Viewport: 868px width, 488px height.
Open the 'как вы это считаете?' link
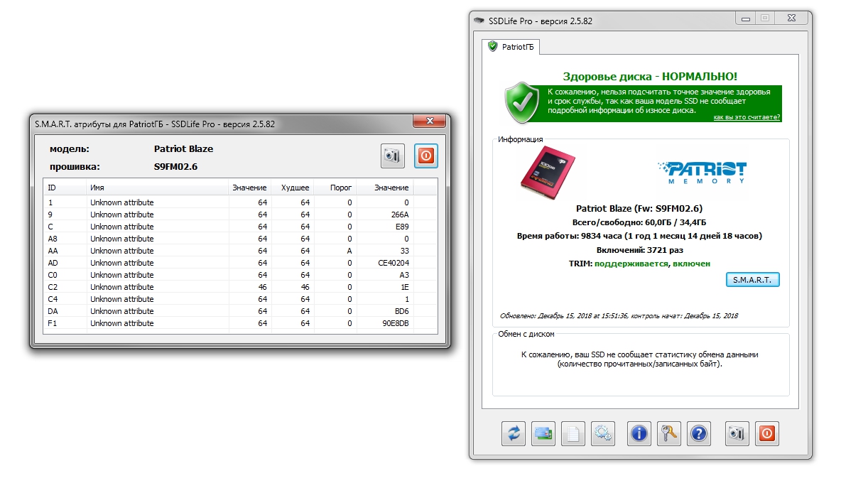(747, 117)
